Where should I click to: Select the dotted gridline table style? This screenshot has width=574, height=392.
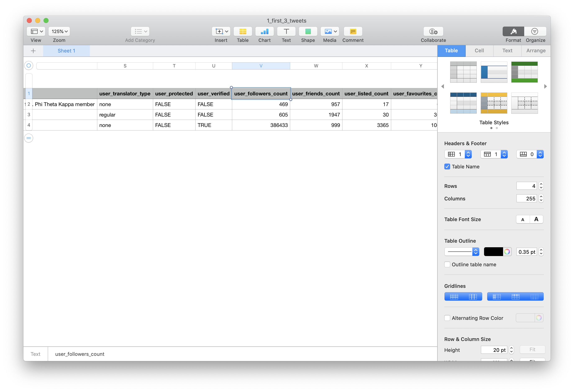pos(524,103)
